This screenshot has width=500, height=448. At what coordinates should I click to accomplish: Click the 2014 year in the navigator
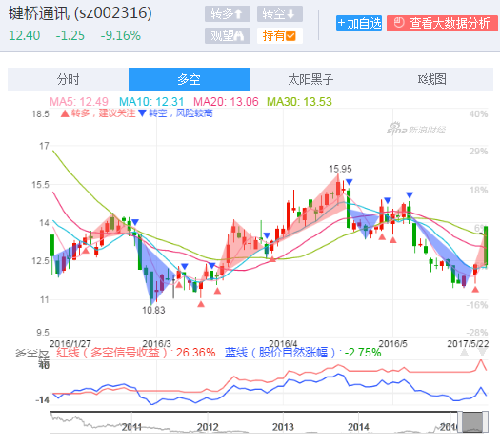(x=358, y=427)
